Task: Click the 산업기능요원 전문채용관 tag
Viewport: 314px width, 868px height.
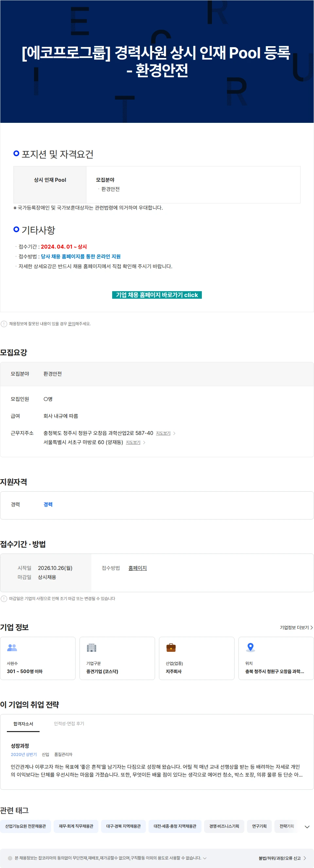Action: click(x=26, y=826)
